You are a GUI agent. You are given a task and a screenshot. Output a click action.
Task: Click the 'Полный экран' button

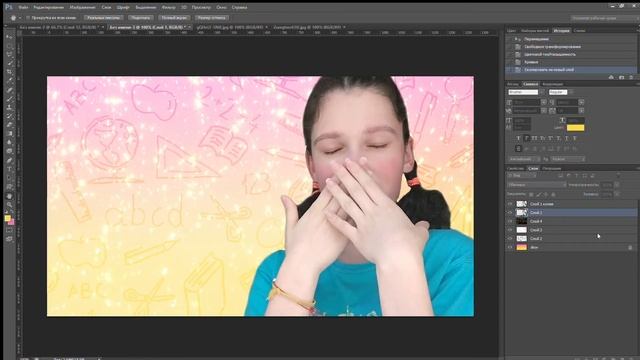[x=174, y=18]
